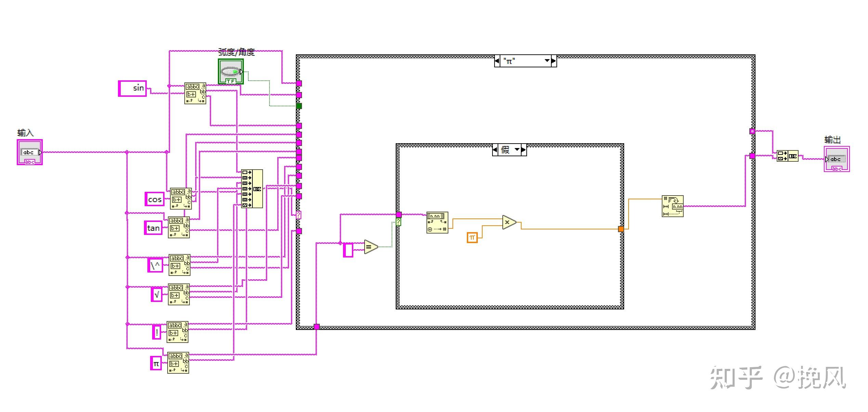Viewport: 868px width, 412px height.
Task: Select the orange output tunnel of inner case
Action: [x=621, y=229]
